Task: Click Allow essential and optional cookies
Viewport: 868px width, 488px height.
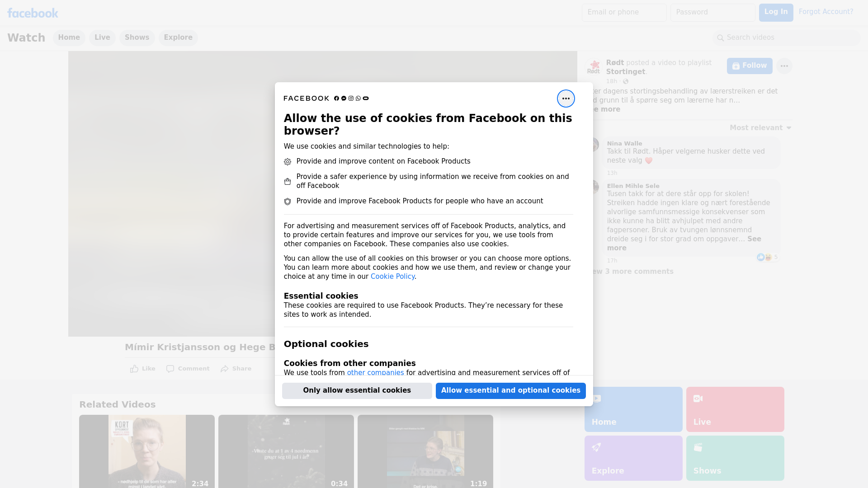Action: click(510, 390)
